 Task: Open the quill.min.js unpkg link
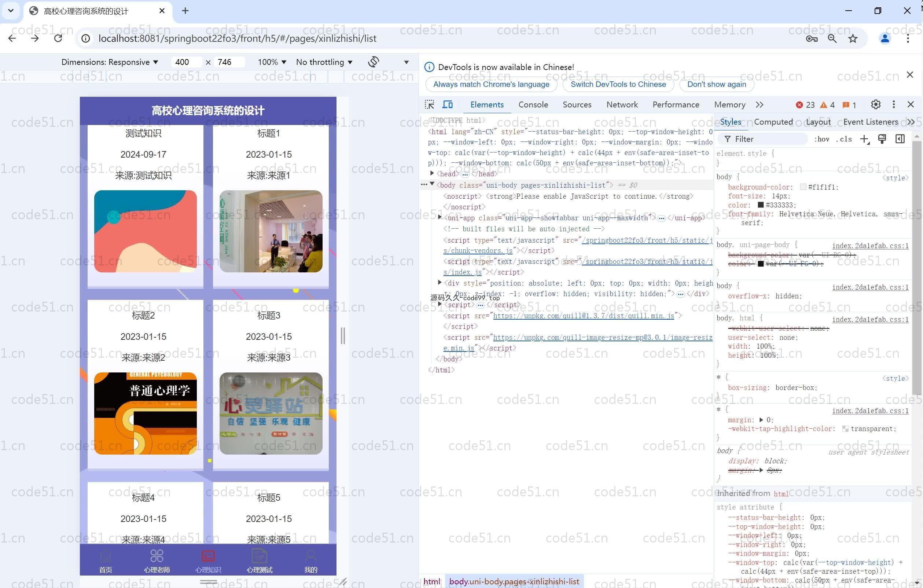point(583,316)
